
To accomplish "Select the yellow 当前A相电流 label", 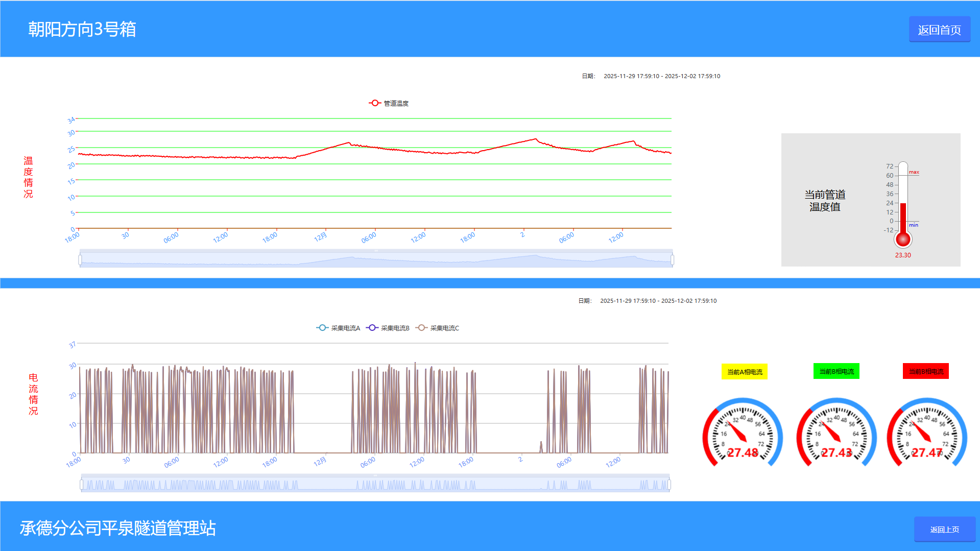I will point(745,372).
